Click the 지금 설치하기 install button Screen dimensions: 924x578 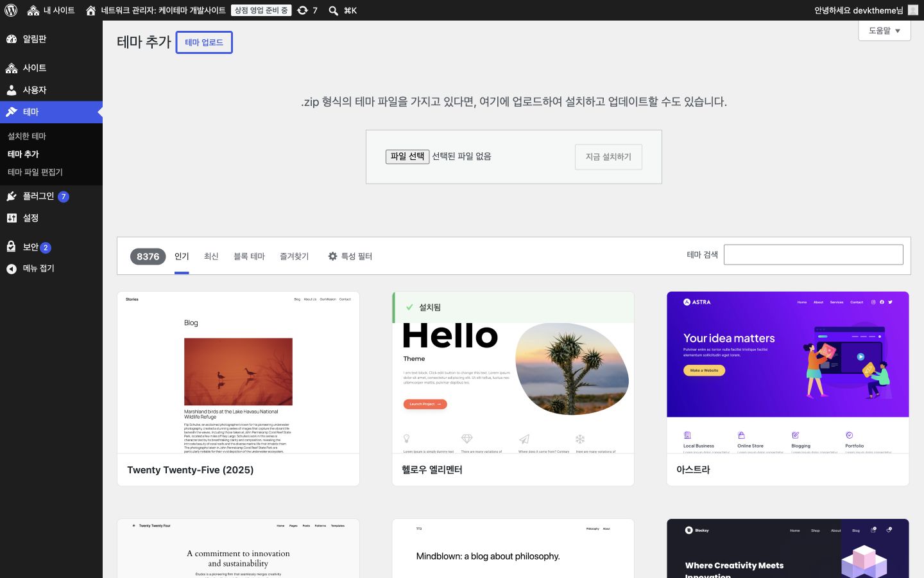pos(608,157)
